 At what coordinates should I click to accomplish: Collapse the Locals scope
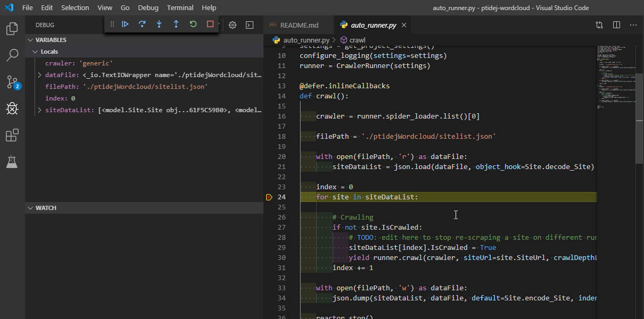(35, 52)
